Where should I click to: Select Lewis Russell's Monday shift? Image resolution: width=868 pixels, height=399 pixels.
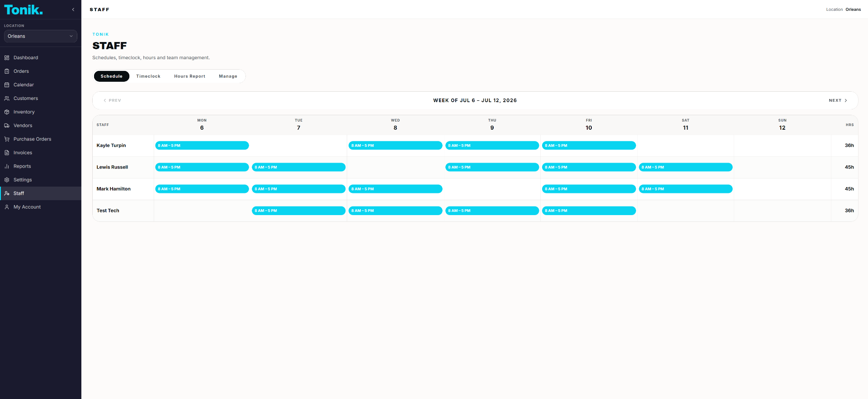click(x=202, y=167)
